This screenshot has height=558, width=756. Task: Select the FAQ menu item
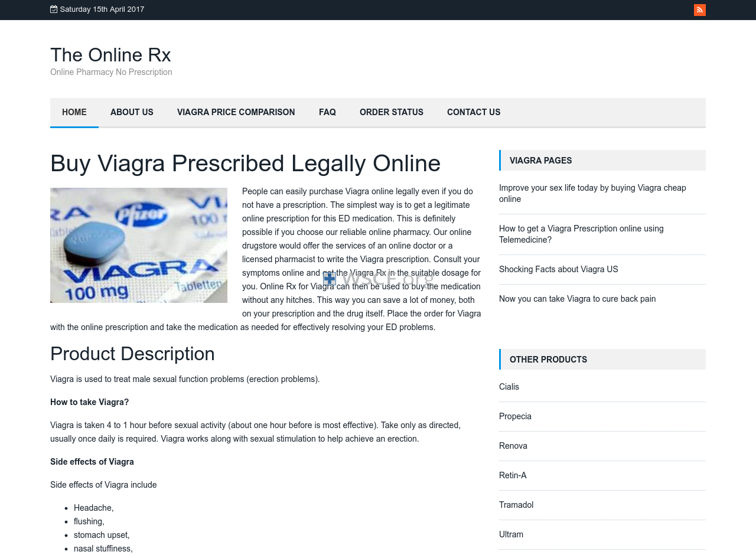pos(327,112)
